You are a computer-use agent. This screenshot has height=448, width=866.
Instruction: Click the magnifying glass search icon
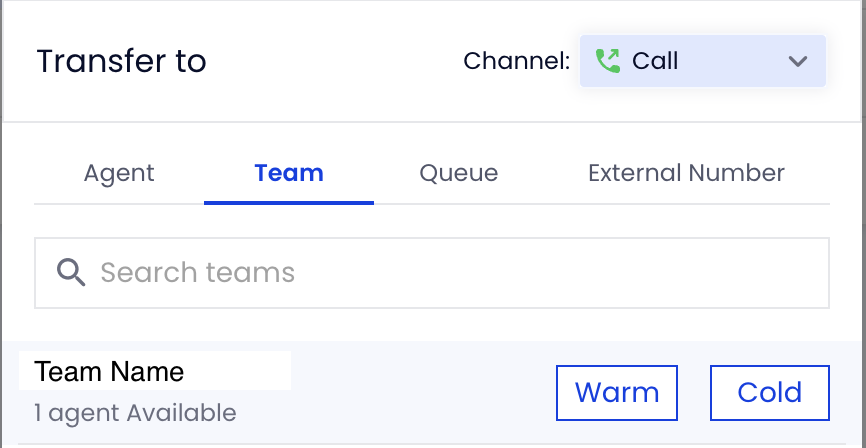click(71, 272)
